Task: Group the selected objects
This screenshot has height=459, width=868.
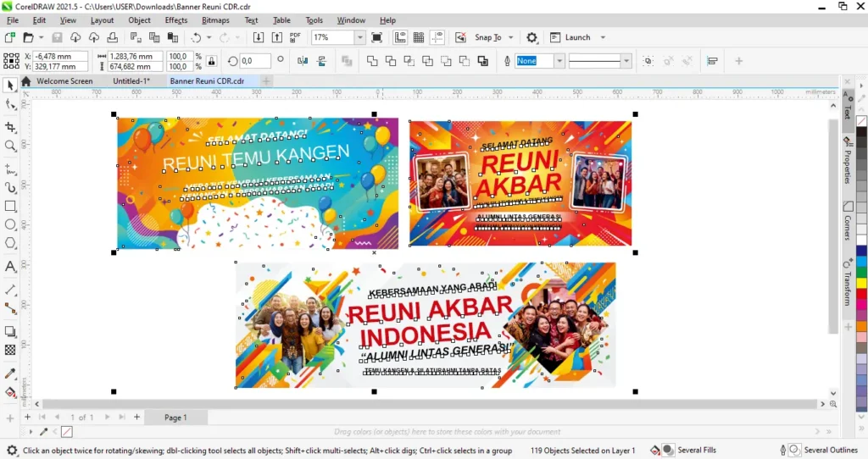Action: coord(648,61)
